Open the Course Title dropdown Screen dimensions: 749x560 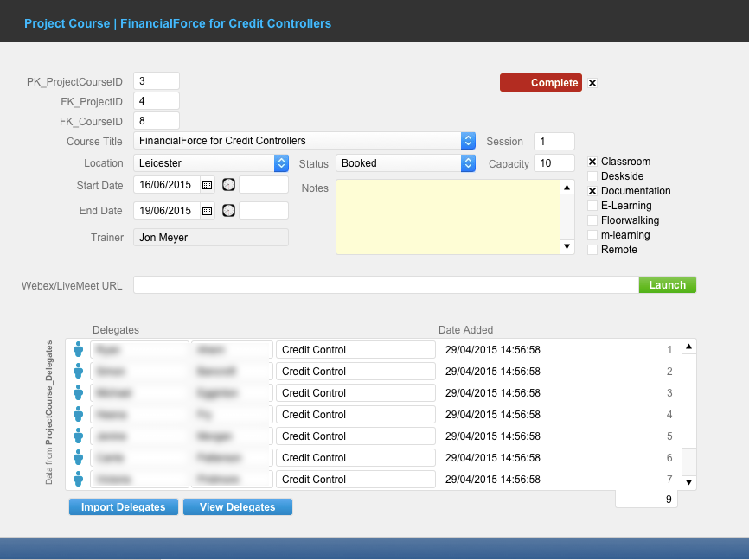pyautogui.click(x=468, y=141)
